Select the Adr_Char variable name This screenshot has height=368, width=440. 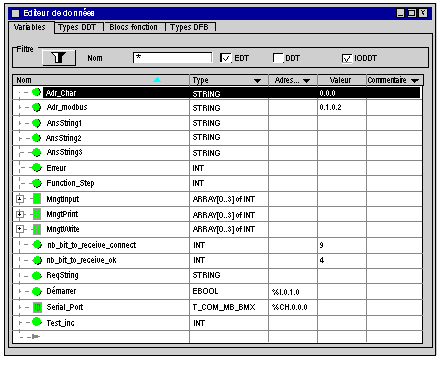tap(61, 93)
